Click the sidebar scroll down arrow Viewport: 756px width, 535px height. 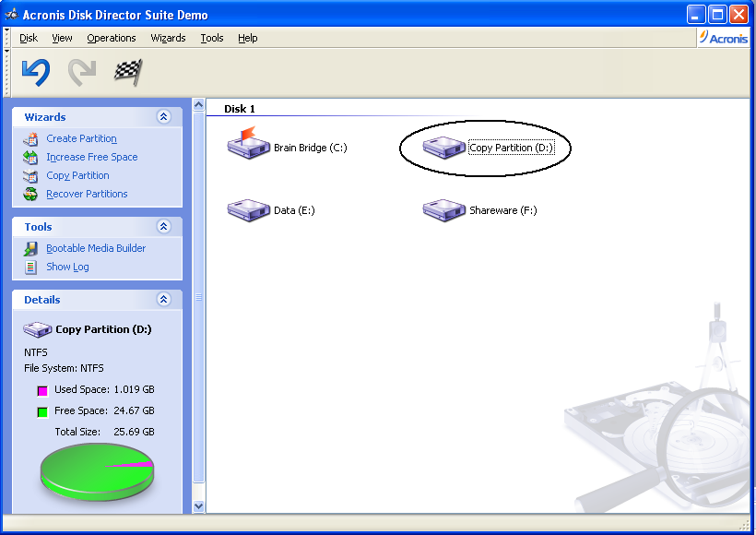[198, 506]
